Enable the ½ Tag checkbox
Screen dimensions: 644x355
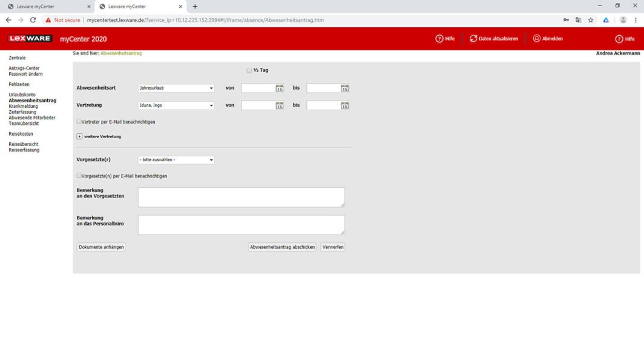pos(249,70)
